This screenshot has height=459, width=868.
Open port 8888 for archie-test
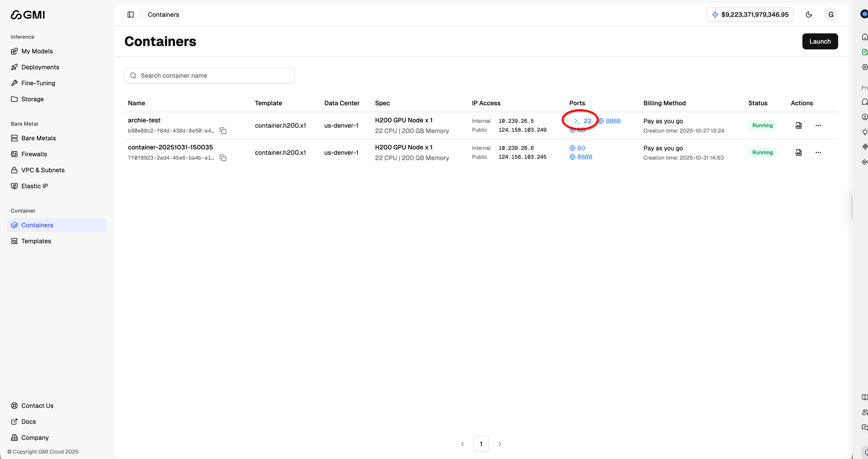coord(609,121)
